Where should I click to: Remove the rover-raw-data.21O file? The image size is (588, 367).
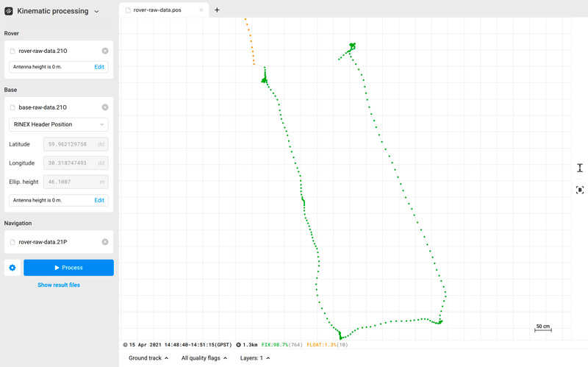pos(105,51)
